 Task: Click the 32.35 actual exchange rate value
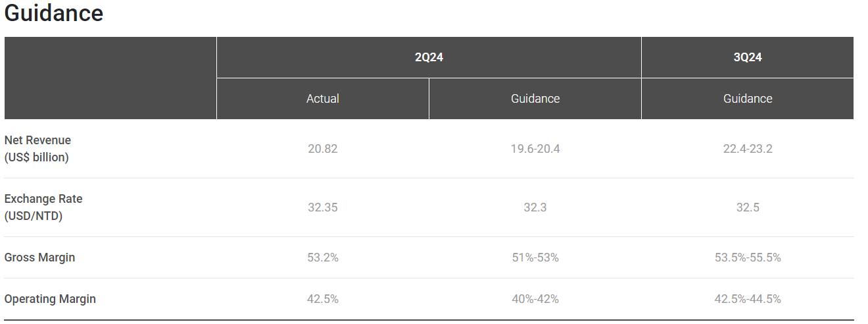(323, 207)
